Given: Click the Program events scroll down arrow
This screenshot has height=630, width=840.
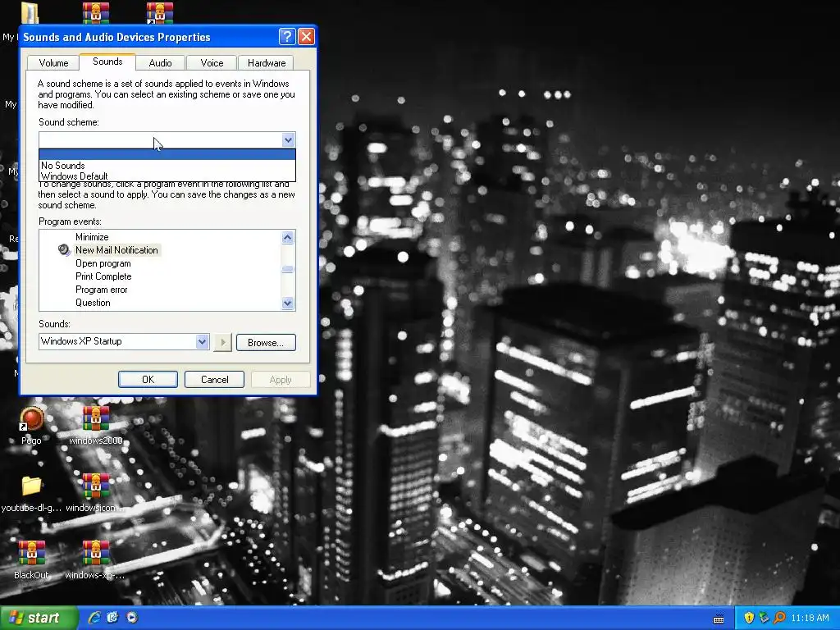Looking at the screenshot, I should click(288, 304).
